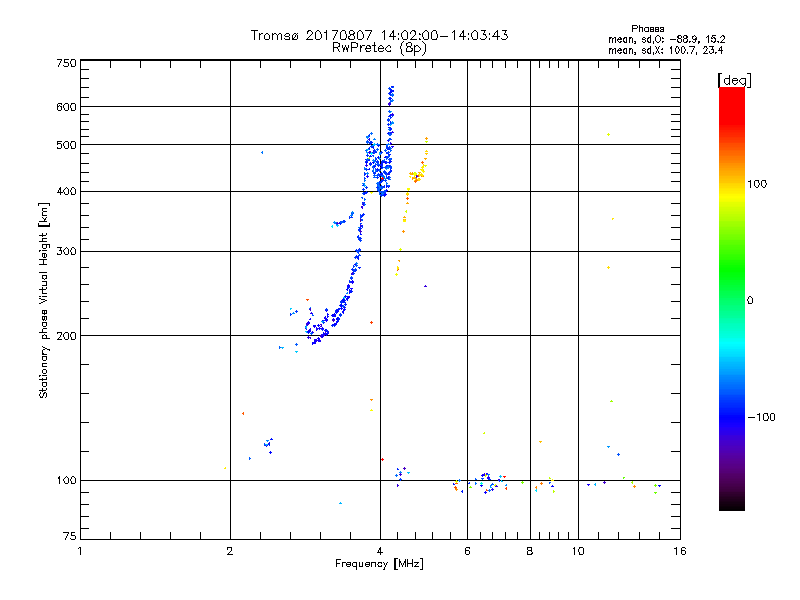Click the x-axis tick label '10'
800x600 pixels.
(x=578, y=551)
